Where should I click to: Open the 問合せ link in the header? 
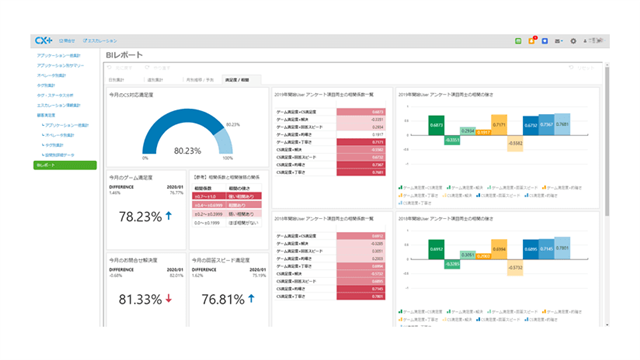[x=67, y=41]
